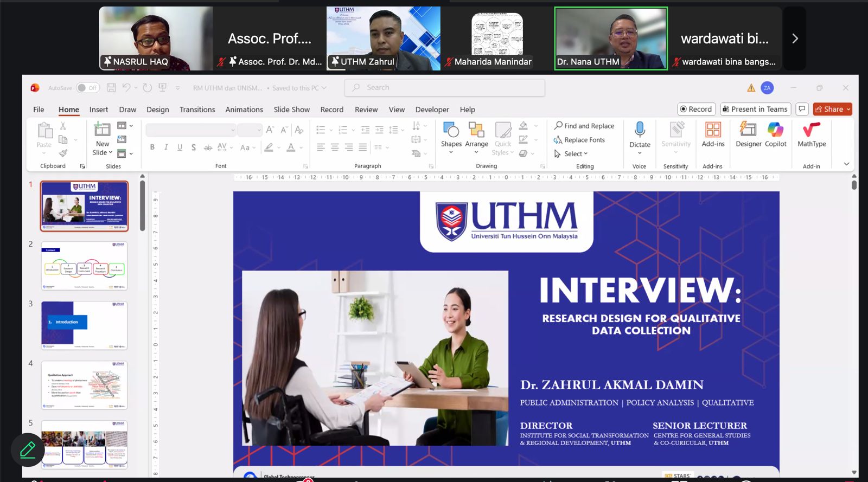Open the comments pane icon
This screenshot has height=482, width=868.
(802, 109)
